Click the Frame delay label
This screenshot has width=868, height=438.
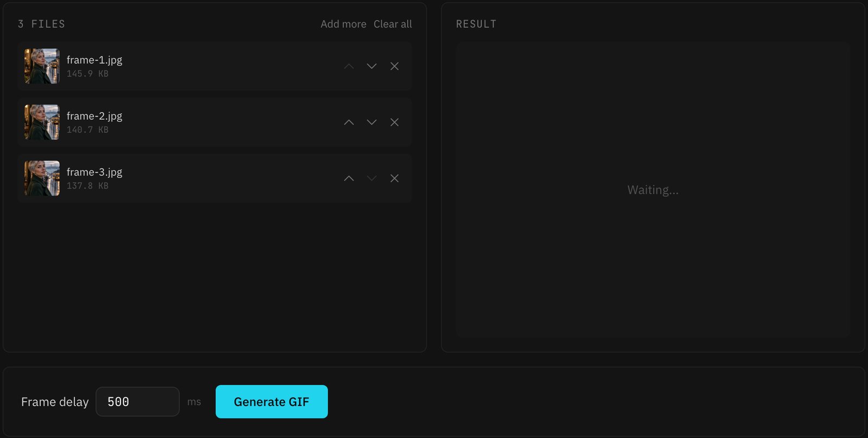point(55,402)
